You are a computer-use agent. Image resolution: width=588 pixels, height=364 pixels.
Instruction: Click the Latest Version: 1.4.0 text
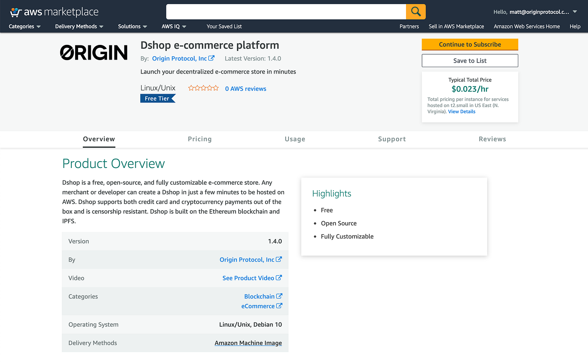click(253, 58)
